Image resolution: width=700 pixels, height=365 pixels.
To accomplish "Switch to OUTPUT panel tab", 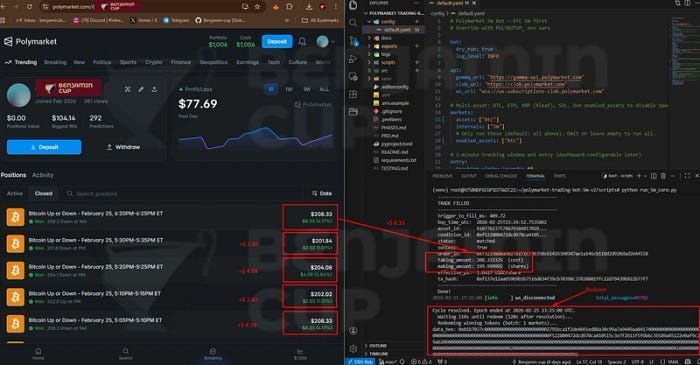I will coord(469,176).
